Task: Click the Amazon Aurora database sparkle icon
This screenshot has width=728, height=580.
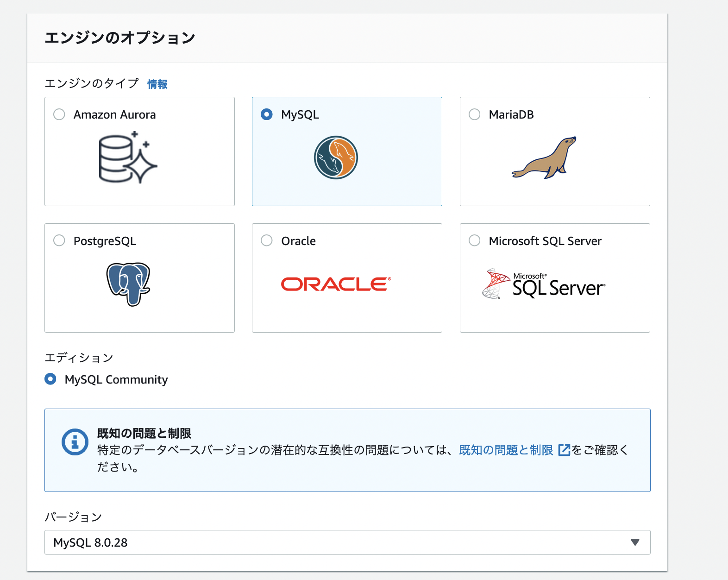Action: (x=128, y=158)
